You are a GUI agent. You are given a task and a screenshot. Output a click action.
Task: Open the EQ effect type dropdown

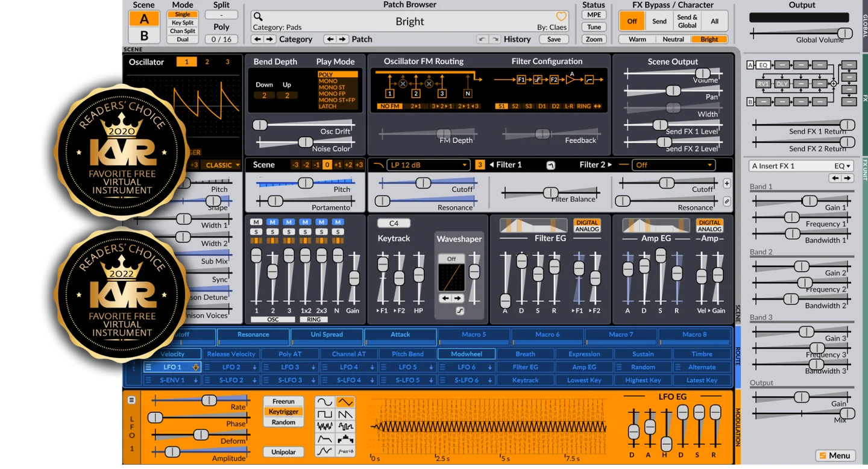tap(842, 166)
